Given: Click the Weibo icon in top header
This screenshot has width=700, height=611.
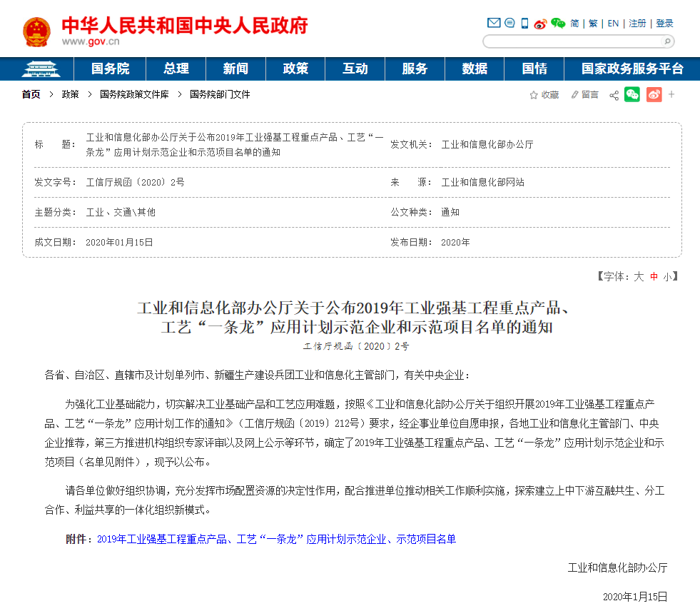Looking at the screenshot, I should [540, 24].
